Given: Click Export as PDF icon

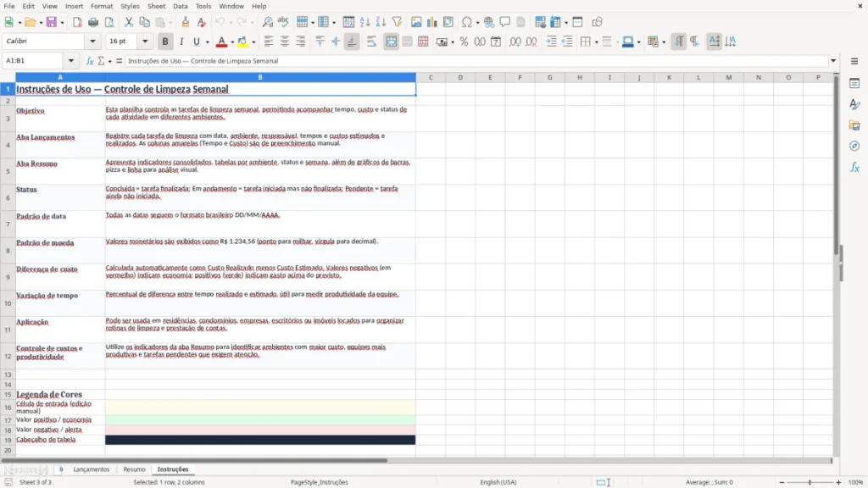Looking at the screenshot, I should [77, 22].
